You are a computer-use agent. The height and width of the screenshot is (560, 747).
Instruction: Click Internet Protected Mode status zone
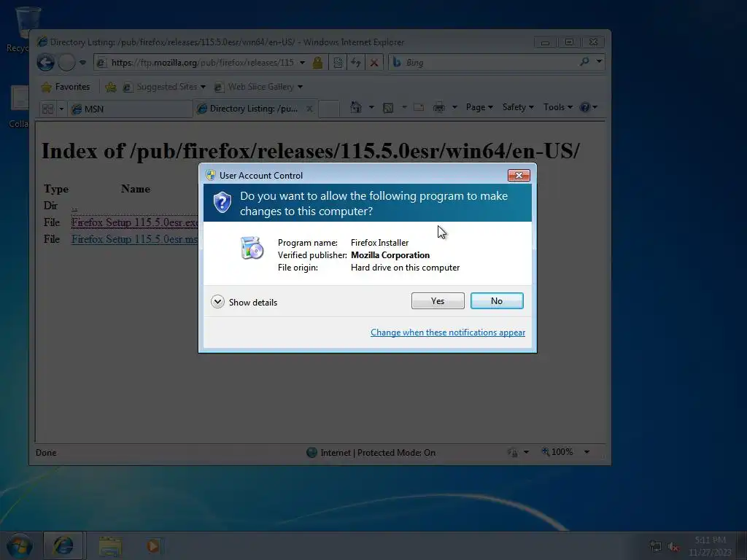[x=371, y=452]
